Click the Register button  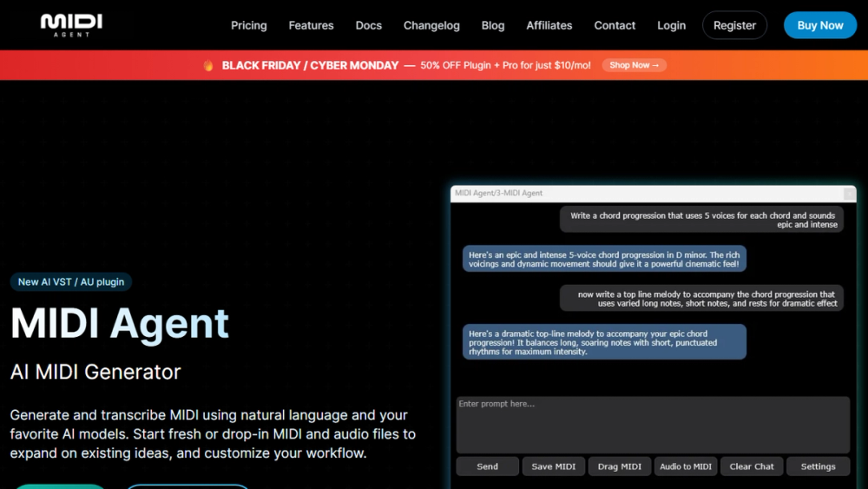coord(734,25)
